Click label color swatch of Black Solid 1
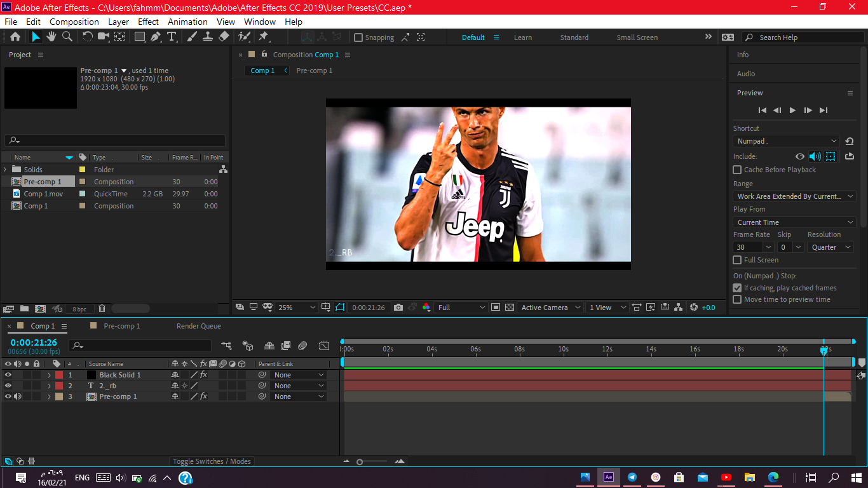The width and height of the screenshot is (868, 488). 59,375
